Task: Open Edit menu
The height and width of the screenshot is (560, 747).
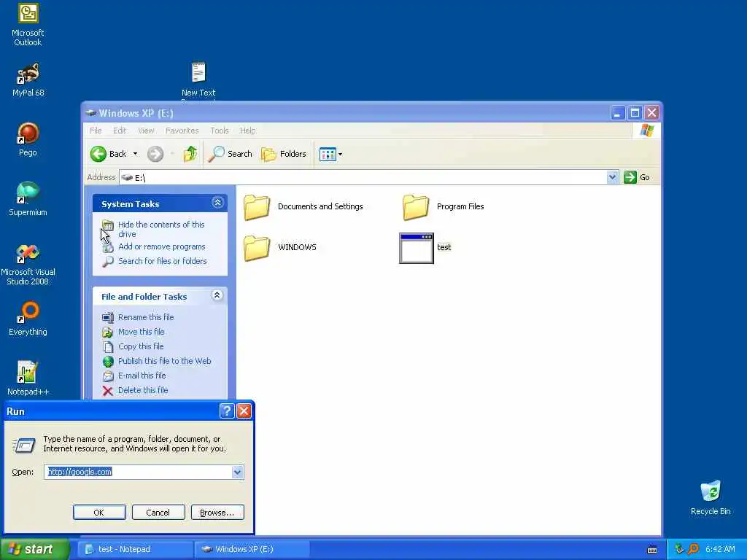Action: (x=120, y=131)
